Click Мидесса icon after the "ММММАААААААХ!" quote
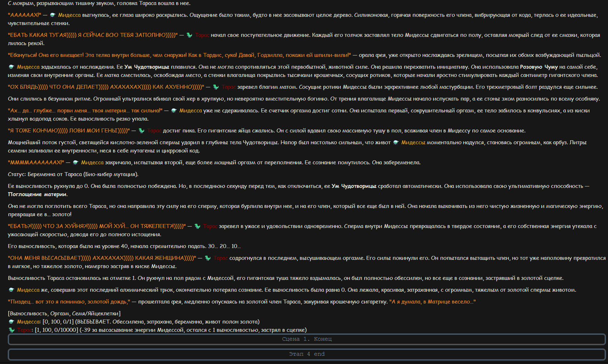 (76, 162)
